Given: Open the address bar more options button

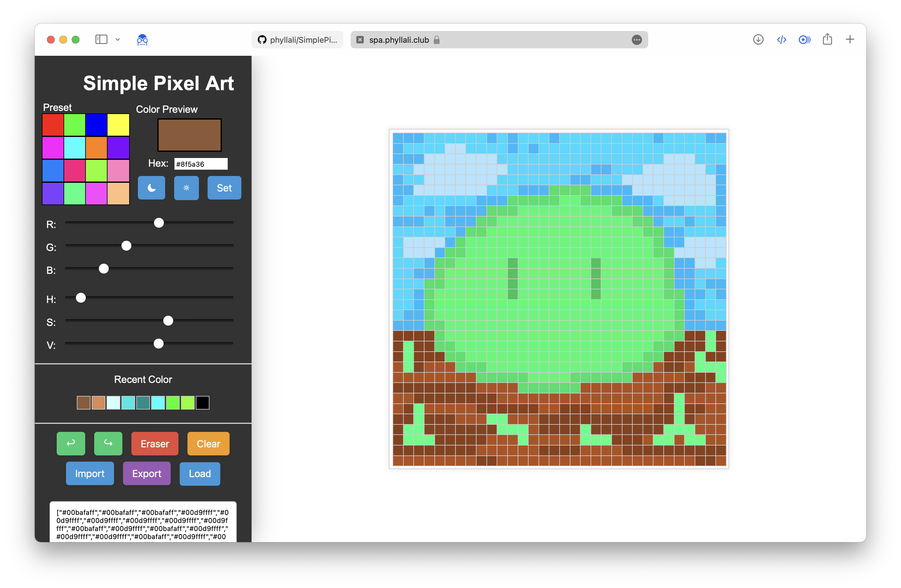Looking at the screenshot, I should click(x=637, y=40).
